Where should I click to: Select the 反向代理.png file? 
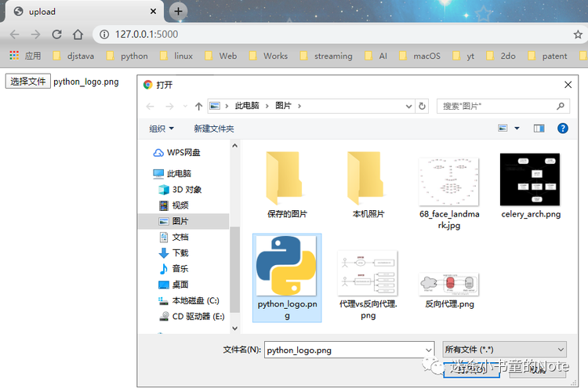449,290
